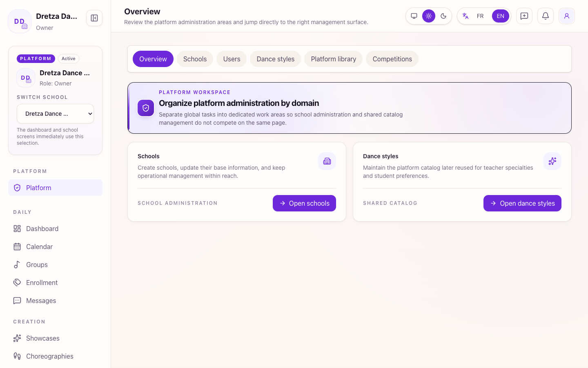This screenshot has height=368, width=588.
Task: Switch language to FR
Action: [480, 16]
